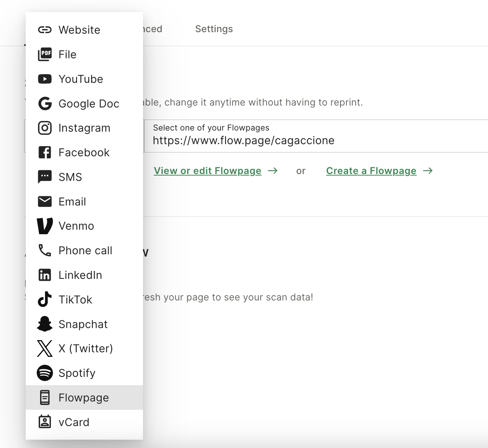Switch to the Settings tab
488x448 pixels.
[214, 29]
